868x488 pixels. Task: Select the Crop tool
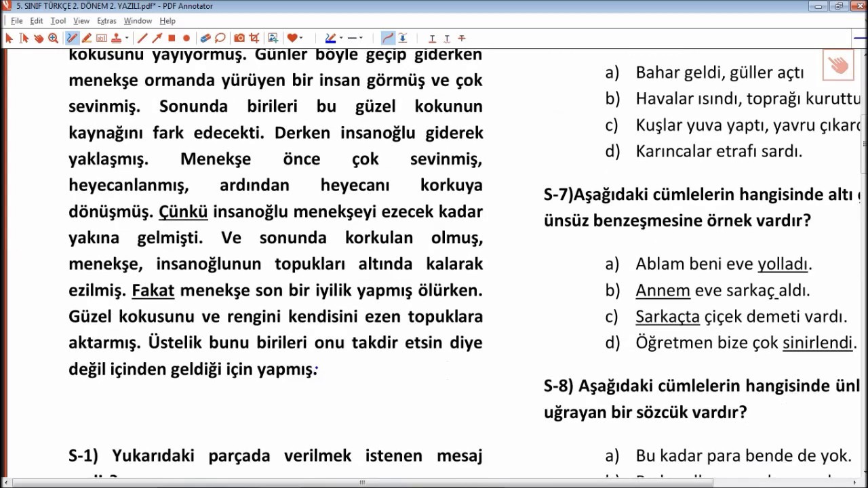coord(254,39)
